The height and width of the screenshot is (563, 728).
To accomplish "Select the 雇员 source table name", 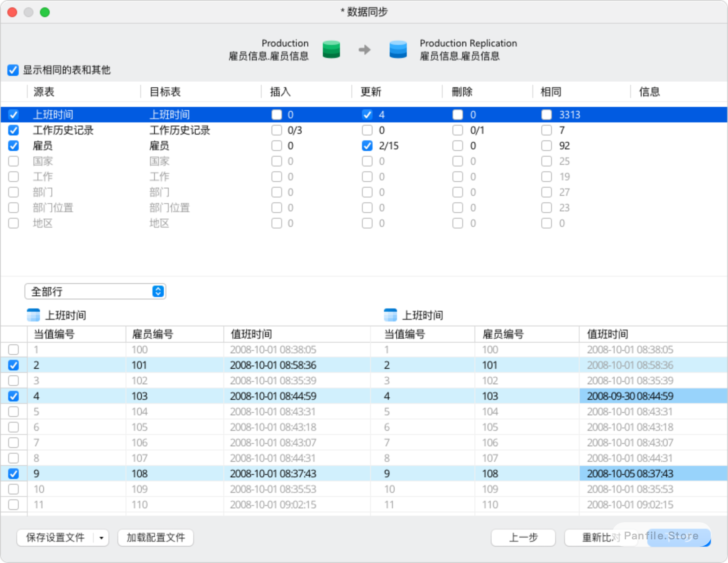I will pyautogui.click(x=43, y=146).
